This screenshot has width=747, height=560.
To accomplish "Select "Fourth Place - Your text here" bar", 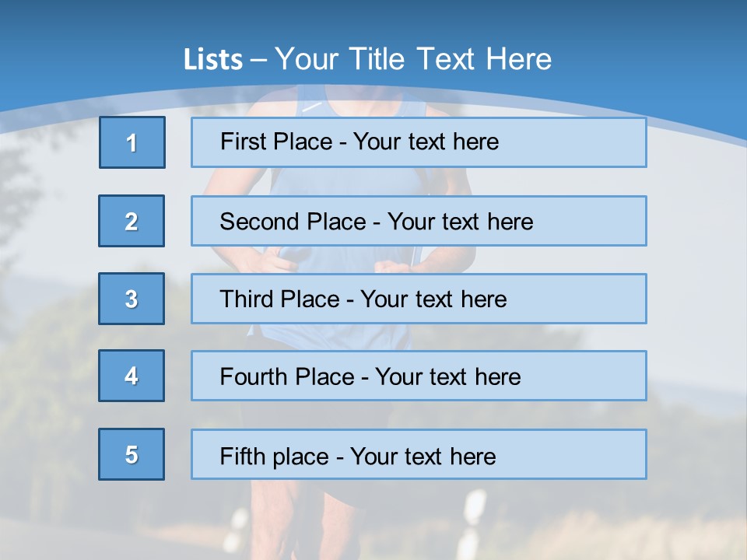I will [419, 376].
